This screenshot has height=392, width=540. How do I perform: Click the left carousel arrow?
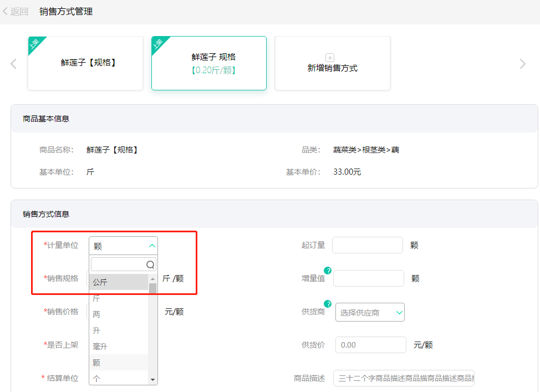pos(13,63)
